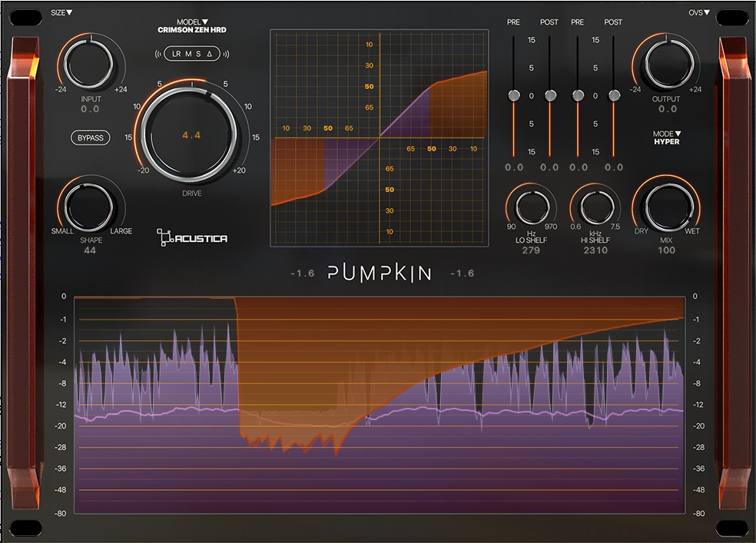Click the MIX dry/wet knob
This screenshot has height=543, width=756.
[x=669, y=207]
